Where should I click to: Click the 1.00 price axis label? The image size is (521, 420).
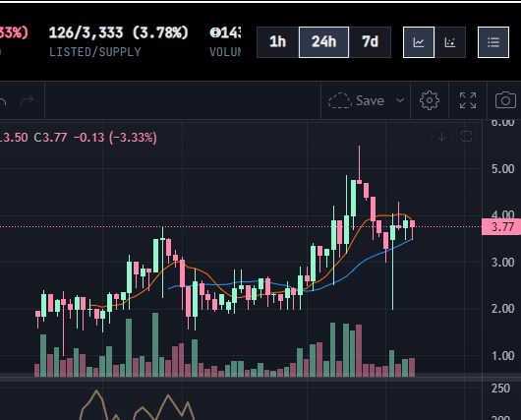pos(503,356)
